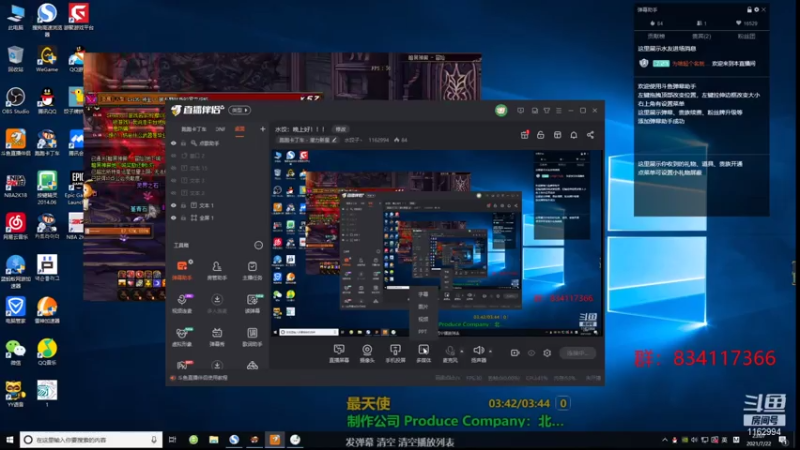Open settings gear in 弹幕助手 panel
This screenshot has width=800, height=450.
tap(756, 10)
